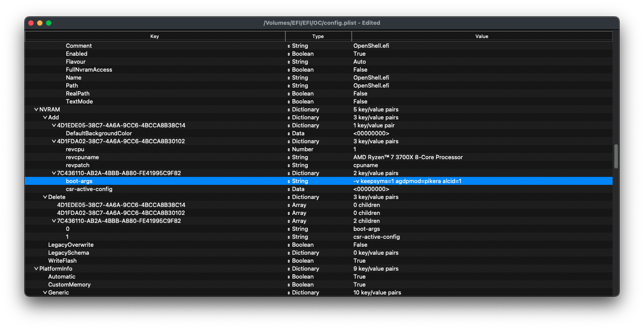Collapse the Add dictionary under NVRAM
This screenshot has height=329, width=644.
[45, 118]
